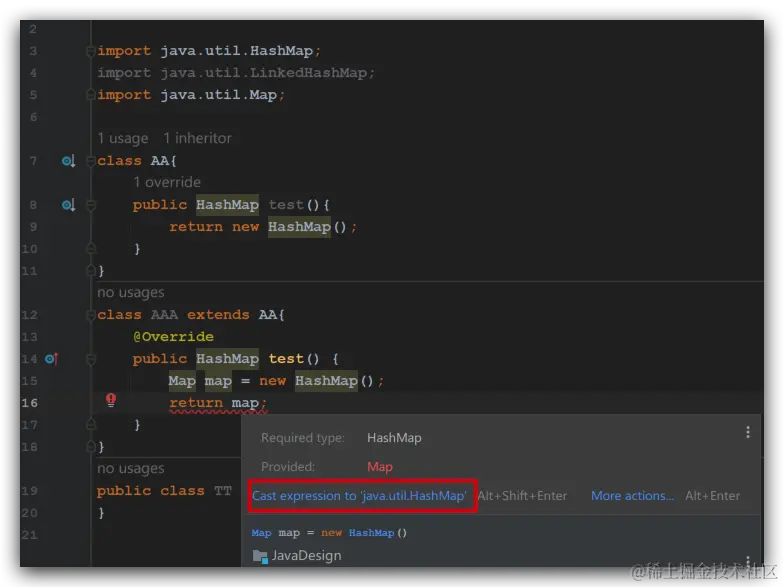Click the fold end marker on line 10
784x587 pixels.
click(x=91, y=248)
